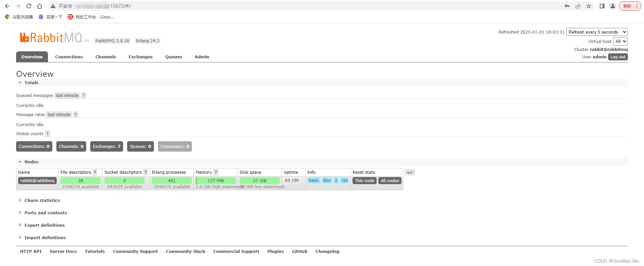Click the browser forward arrow
Image resolution: width=644 pixels, height=266 pixels.
click(18, 6)
